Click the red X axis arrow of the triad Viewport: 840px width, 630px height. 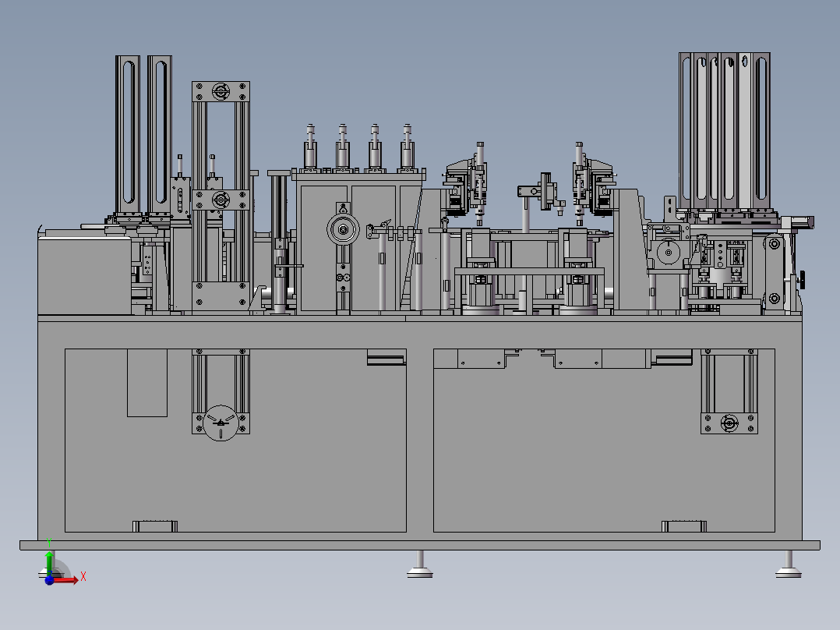coord(67,579)
